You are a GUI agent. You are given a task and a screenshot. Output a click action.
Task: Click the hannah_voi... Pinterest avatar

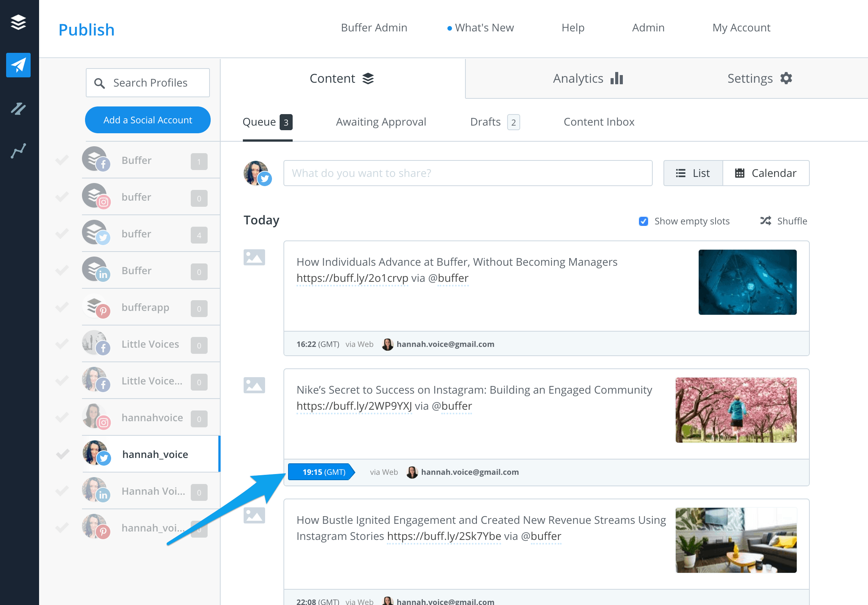(x=96, y=527)
